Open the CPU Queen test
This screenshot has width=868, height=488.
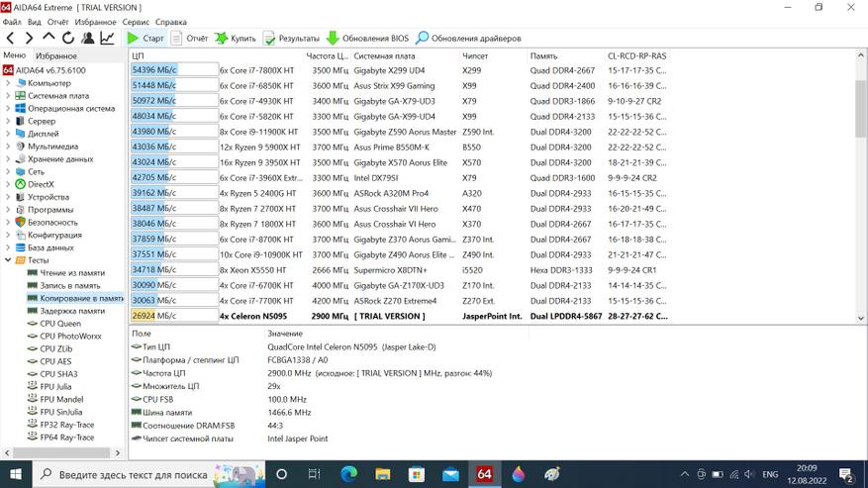click(53, 324)
